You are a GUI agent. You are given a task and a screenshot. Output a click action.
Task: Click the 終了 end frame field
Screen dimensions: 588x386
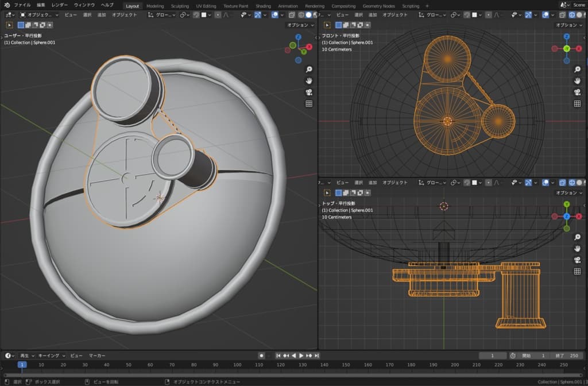567,356
